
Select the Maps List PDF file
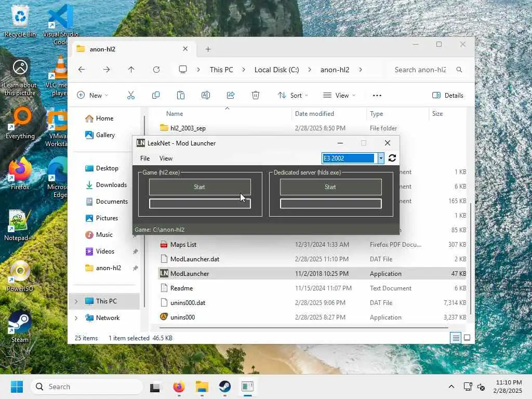pos(312,245)
